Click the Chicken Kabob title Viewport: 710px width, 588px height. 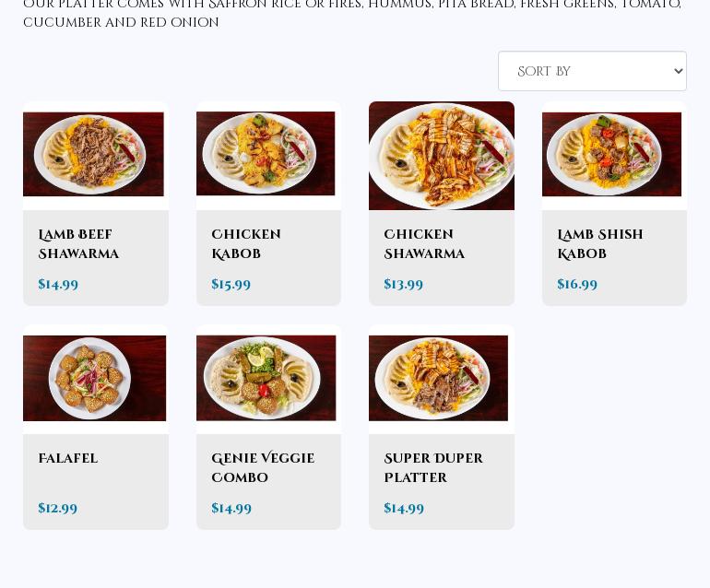click(246, 244)
